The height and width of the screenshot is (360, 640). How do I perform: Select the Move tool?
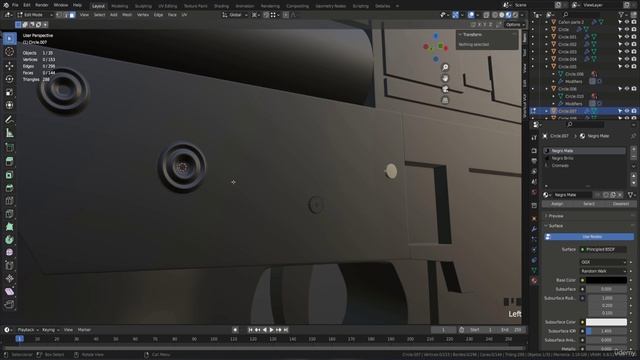pyautogui.click(x=9, y=65)
